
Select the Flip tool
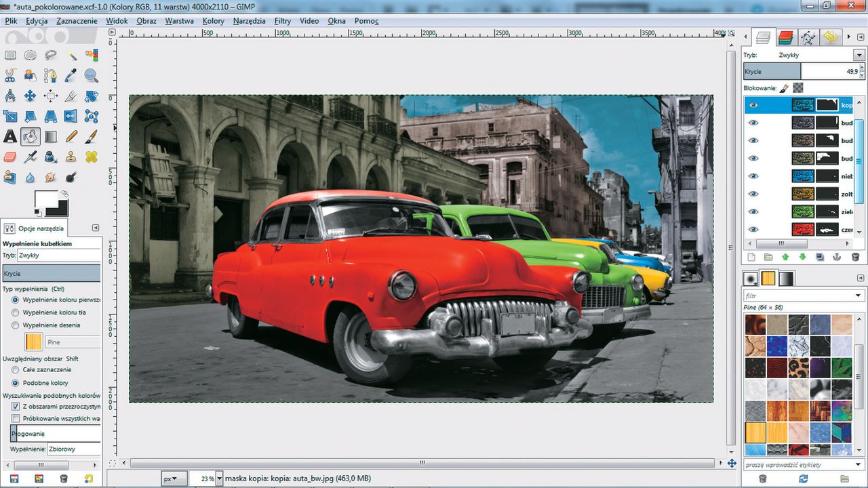tap(71, 117)
